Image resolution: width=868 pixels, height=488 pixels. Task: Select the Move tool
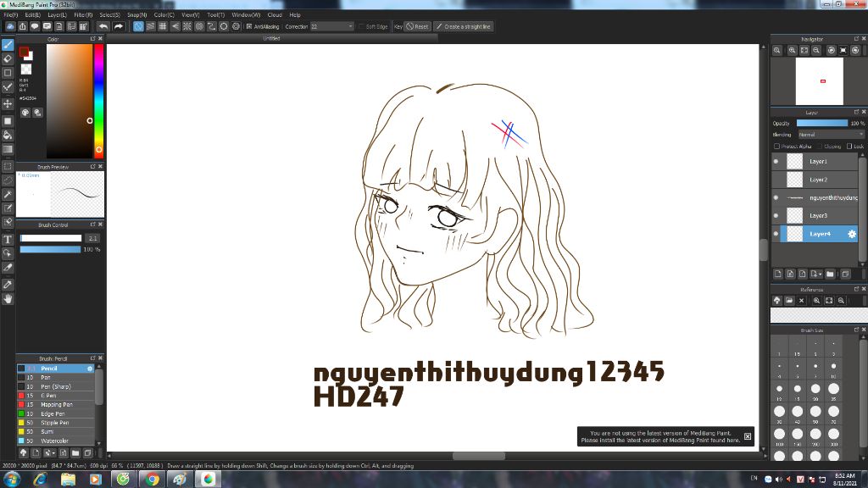(8, 103)
